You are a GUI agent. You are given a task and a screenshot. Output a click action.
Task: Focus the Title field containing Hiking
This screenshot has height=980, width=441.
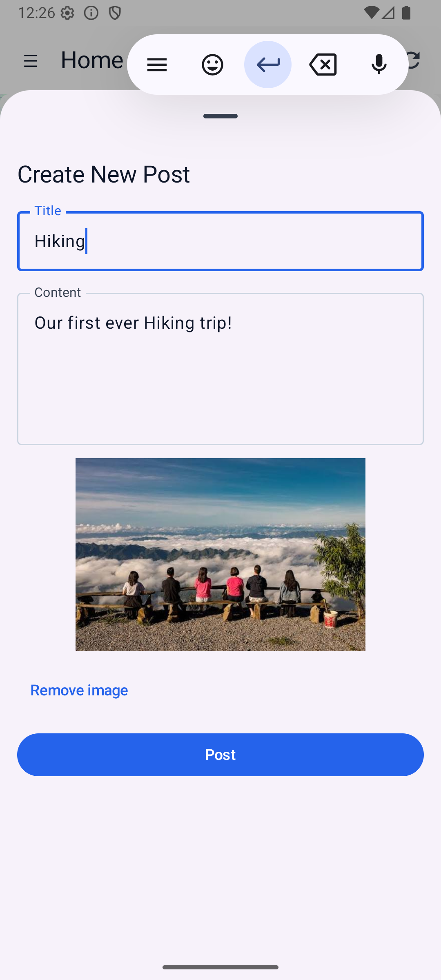click(220, 241)
